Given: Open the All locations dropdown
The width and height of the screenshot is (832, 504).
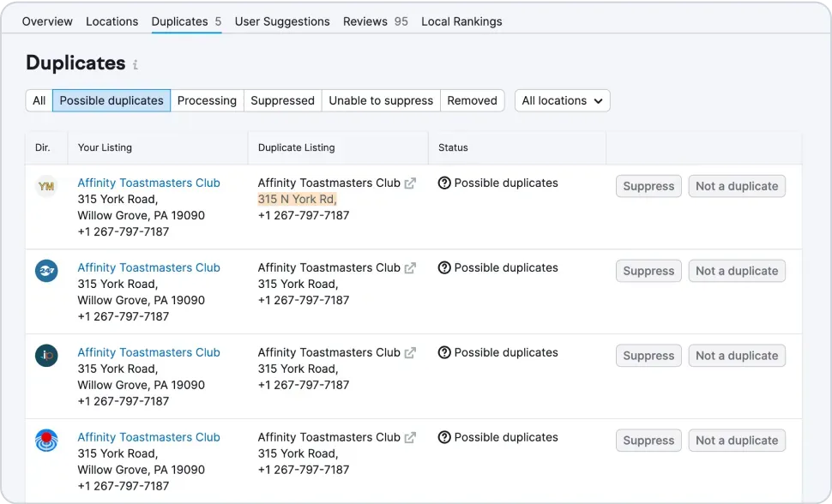Looking at the screenshot, I should [562, 100].
